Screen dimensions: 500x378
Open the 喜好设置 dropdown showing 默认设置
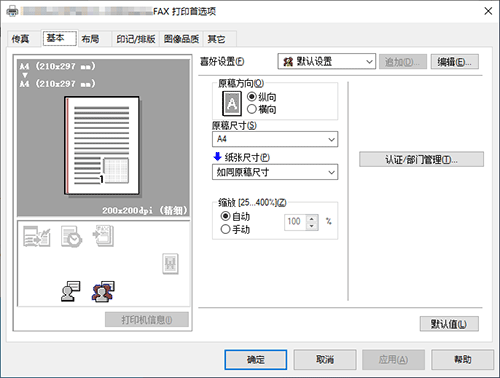click(326, 62)
